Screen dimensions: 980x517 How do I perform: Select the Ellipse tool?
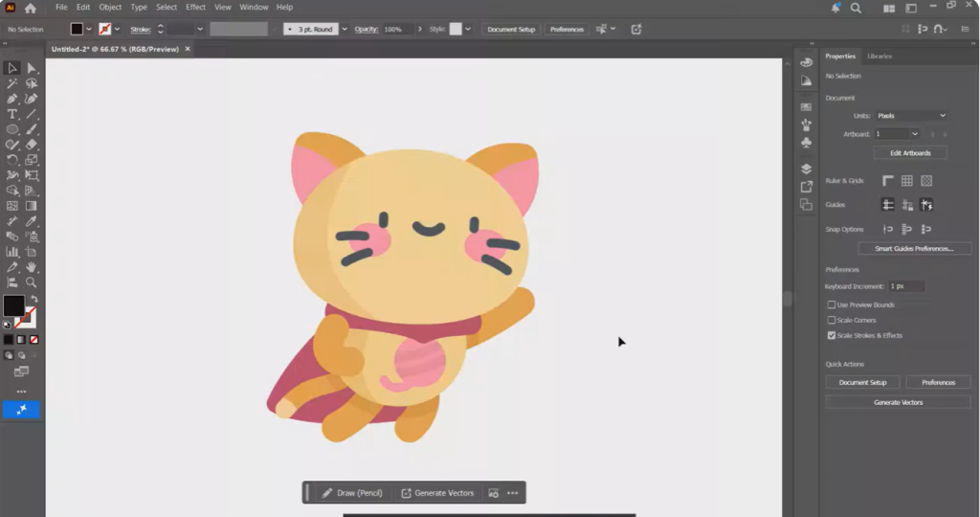pyautogui.click(x=11, y=129)
